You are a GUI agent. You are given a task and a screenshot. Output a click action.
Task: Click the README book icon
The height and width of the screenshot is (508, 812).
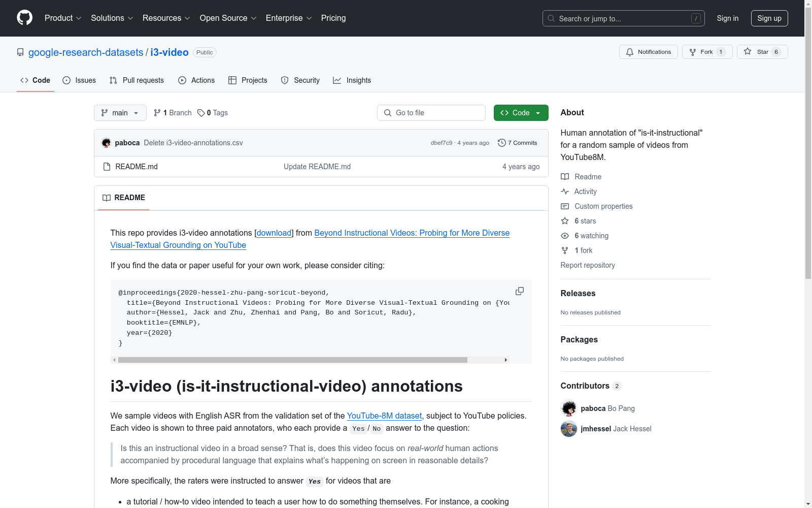(x=107, y=198)
